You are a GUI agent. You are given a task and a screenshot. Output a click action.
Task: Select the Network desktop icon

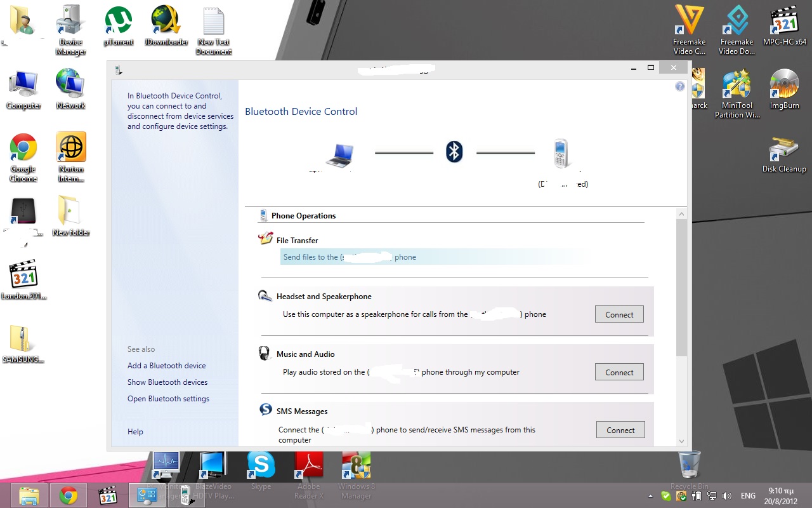pos(70,89)
